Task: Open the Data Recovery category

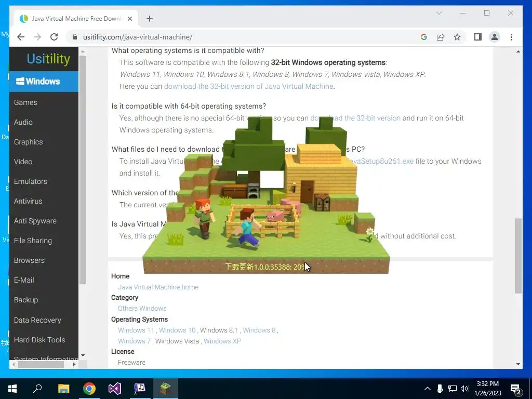Action: [37, 320]
